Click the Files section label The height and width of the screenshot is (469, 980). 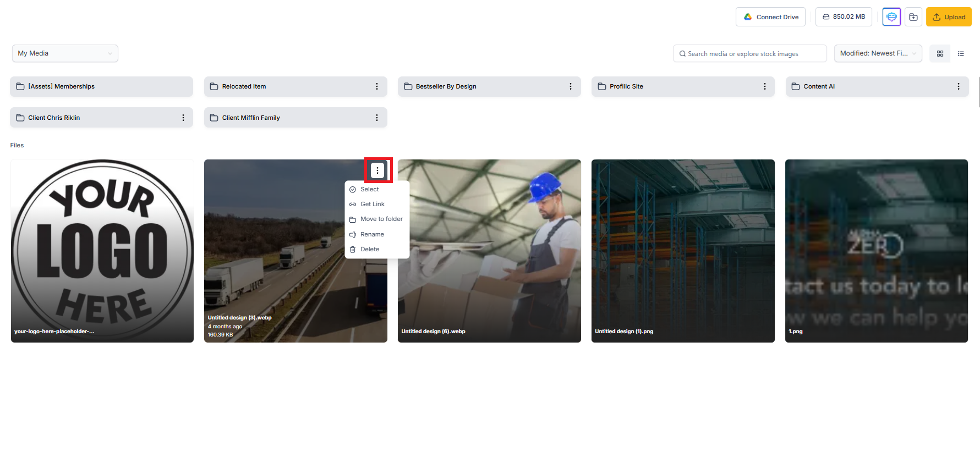click(17, 145)
